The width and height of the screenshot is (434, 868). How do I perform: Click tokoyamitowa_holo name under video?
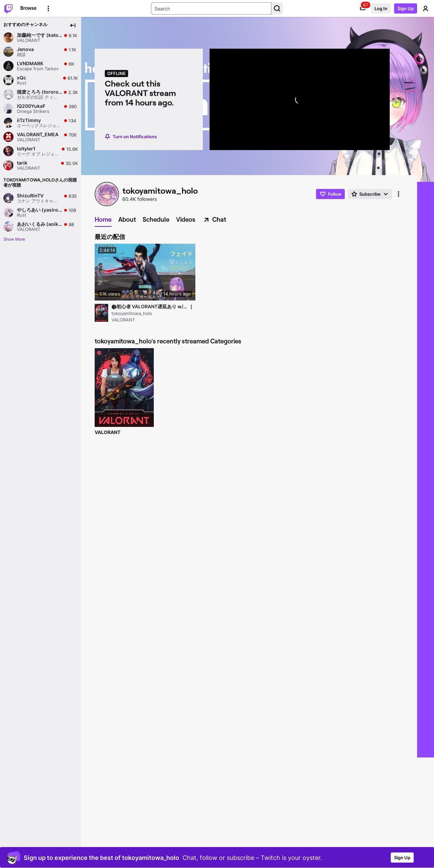pos(132,314)
